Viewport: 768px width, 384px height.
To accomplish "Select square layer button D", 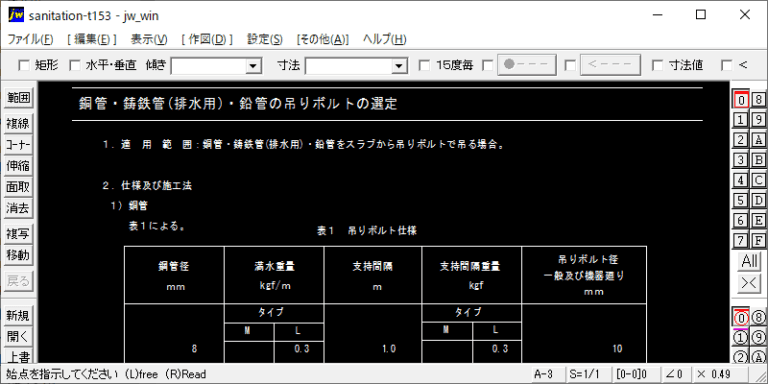I will [x=758, y=200].
